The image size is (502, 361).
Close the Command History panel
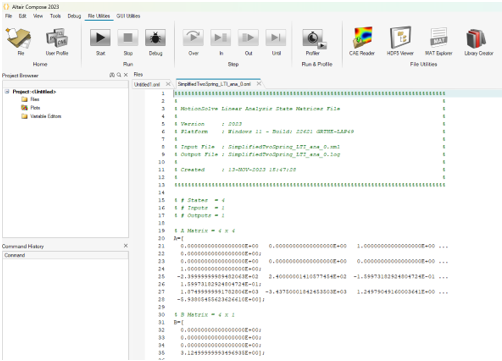coord(126,246)
